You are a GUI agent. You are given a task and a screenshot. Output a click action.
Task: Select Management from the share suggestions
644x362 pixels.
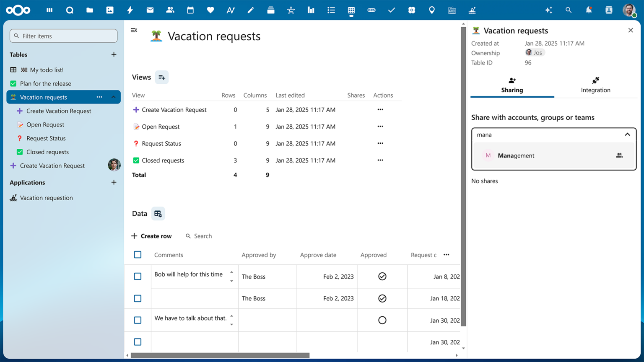[516, 155]
